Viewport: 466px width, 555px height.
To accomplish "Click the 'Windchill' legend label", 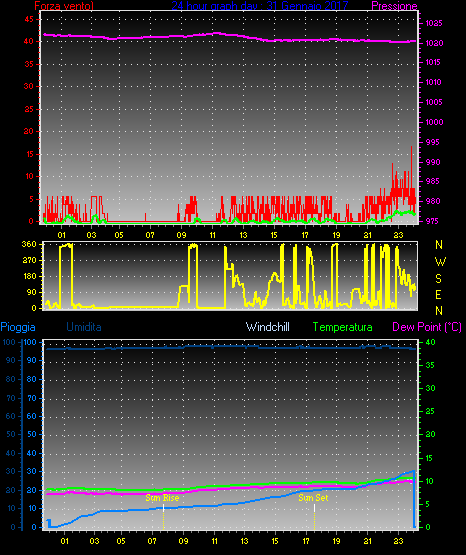I will tap(267, 327).
